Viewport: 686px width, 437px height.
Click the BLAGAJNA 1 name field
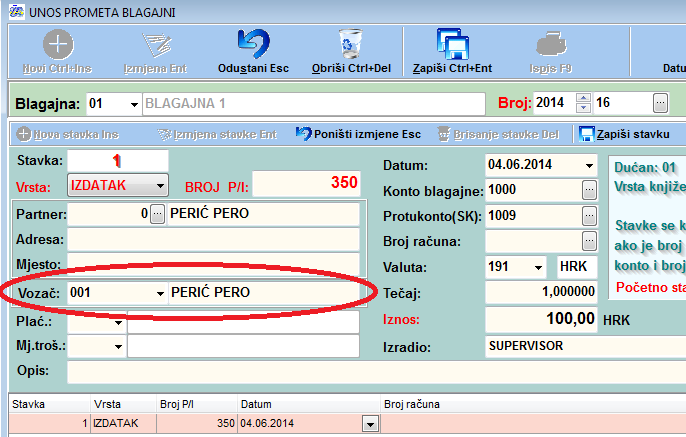pyautogui.click(x=314, y=104)
